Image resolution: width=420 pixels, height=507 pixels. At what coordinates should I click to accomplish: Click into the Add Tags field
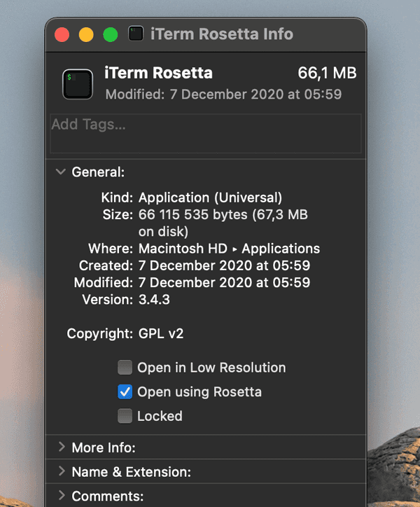(x=206, y=133)
